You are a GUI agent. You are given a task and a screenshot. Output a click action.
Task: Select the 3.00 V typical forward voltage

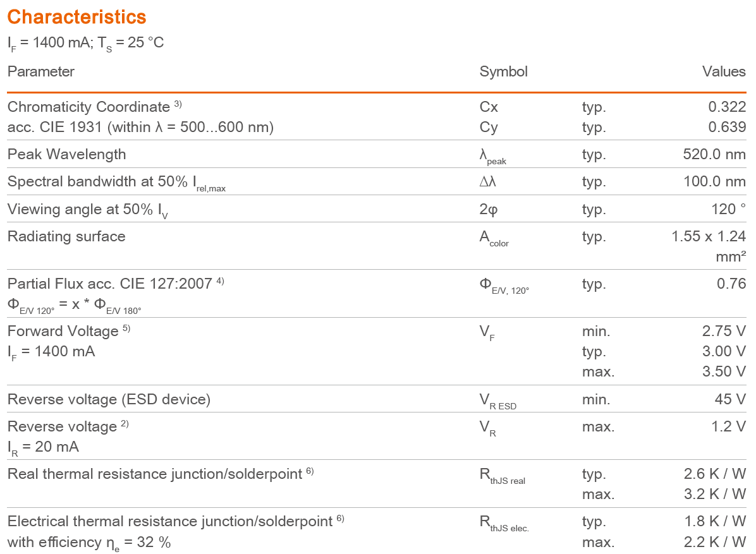(x=724, y=352)
